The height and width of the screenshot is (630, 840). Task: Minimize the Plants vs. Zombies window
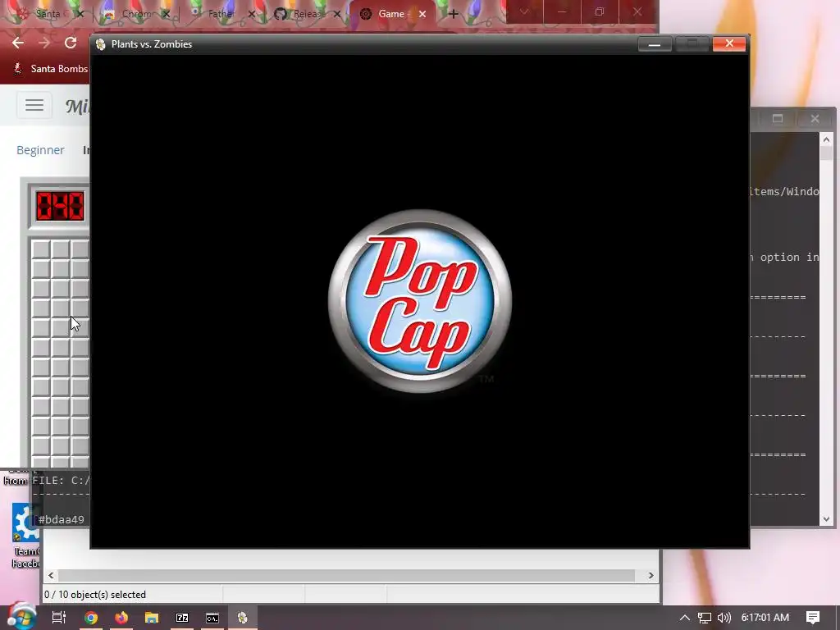(x=654, y=44)
